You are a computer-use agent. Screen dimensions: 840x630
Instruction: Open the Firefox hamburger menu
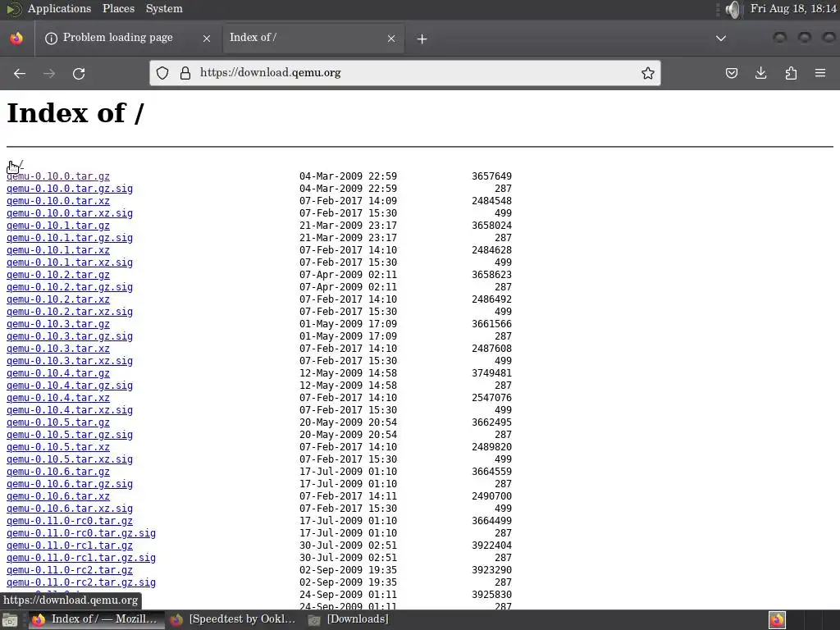coord(820,73)
